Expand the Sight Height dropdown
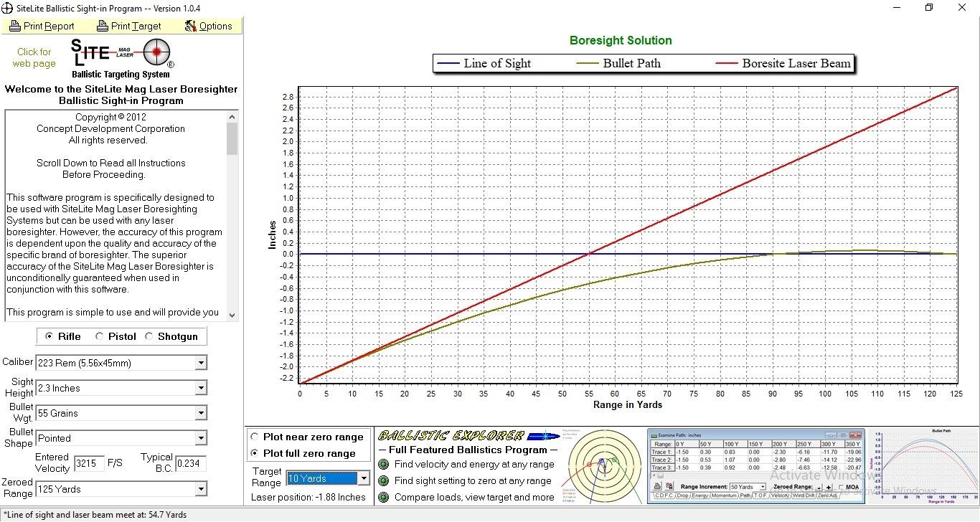The width and height of the screenshot is (980, 522). point(200,389)
